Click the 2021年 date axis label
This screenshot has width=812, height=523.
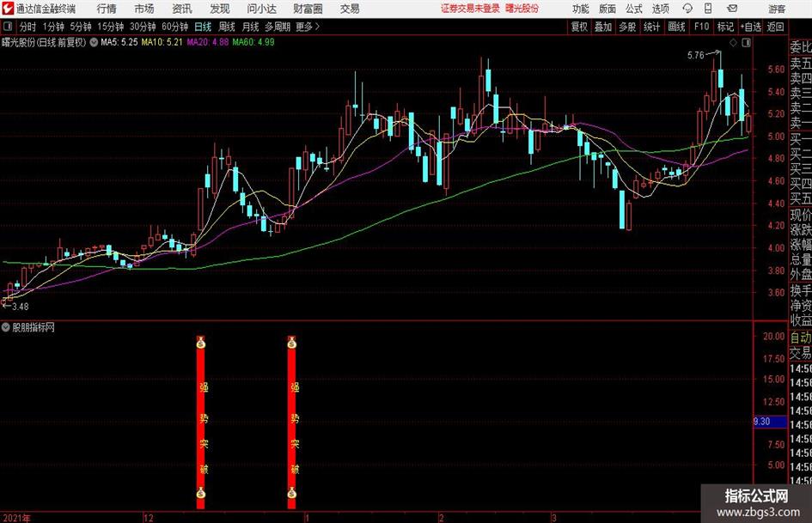(x=16, y=518)
